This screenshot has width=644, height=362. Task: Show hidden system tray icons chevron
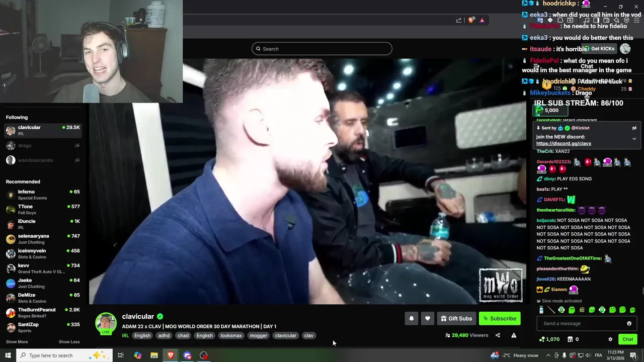(548, 355)
